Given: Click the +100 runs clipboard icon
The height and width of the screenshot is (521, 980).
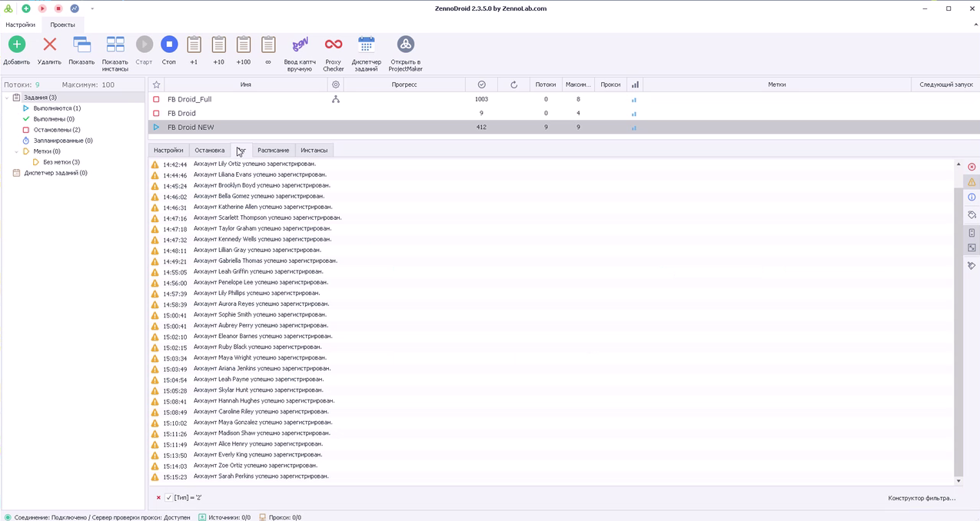Looking at the screenshot, I should click(244, 45).
